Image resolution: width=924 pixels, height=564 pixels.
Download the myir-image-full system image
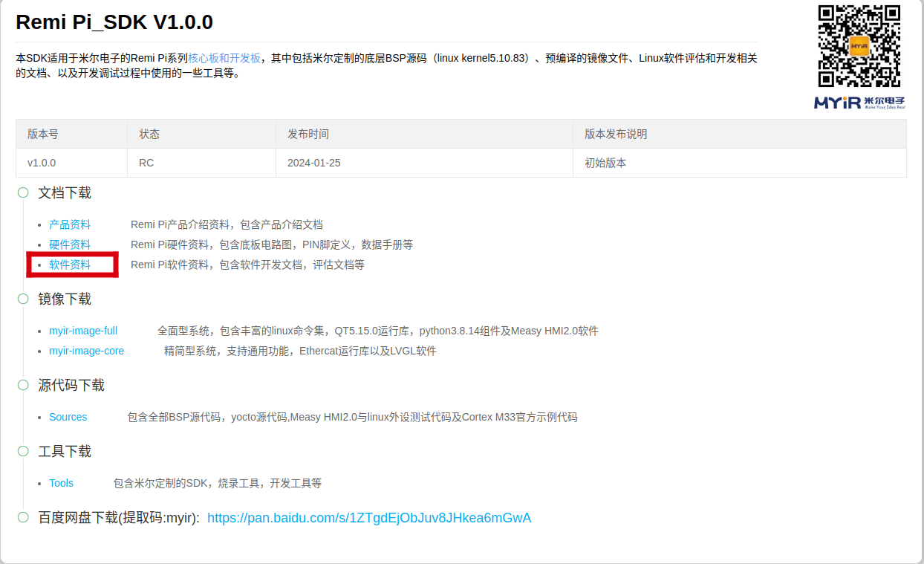[x=83, y=331]
